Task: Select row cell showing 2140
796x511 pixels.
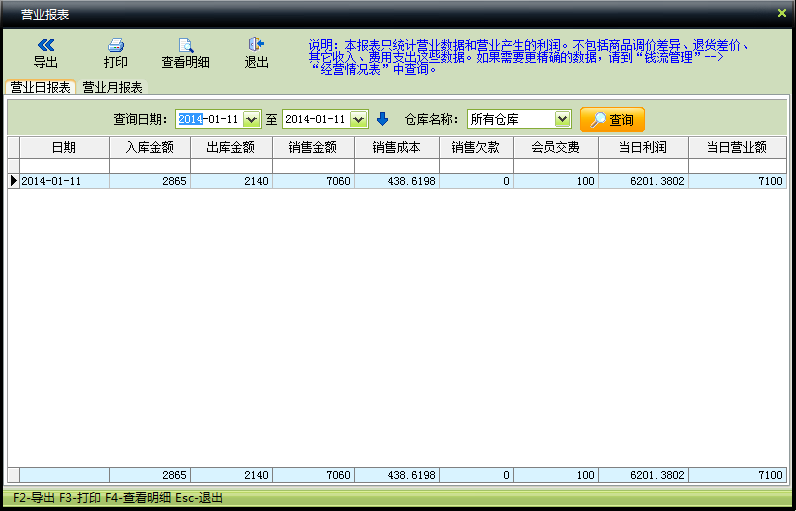Action: 231,181
